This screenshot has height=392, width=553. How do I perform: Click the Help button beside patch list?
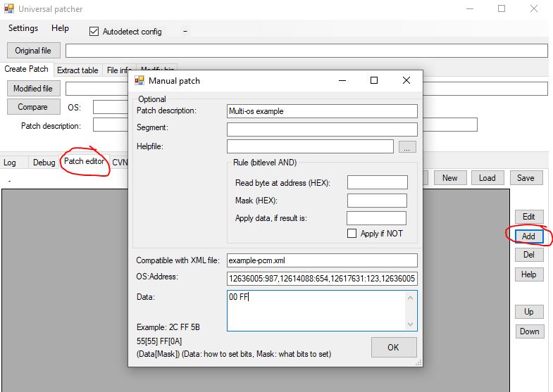click(529, 274)
